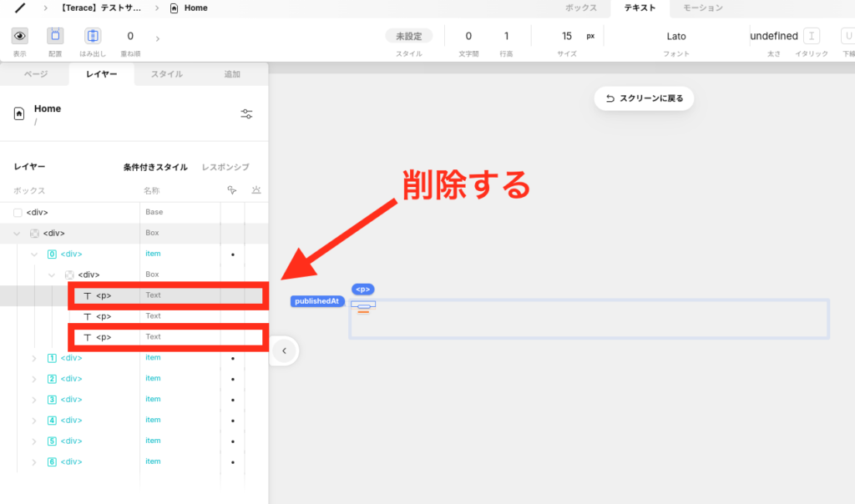The width and height of the screenshot is (855, 504).
Task: Click the pen logo icon at top left
Action: pos(20,8)
